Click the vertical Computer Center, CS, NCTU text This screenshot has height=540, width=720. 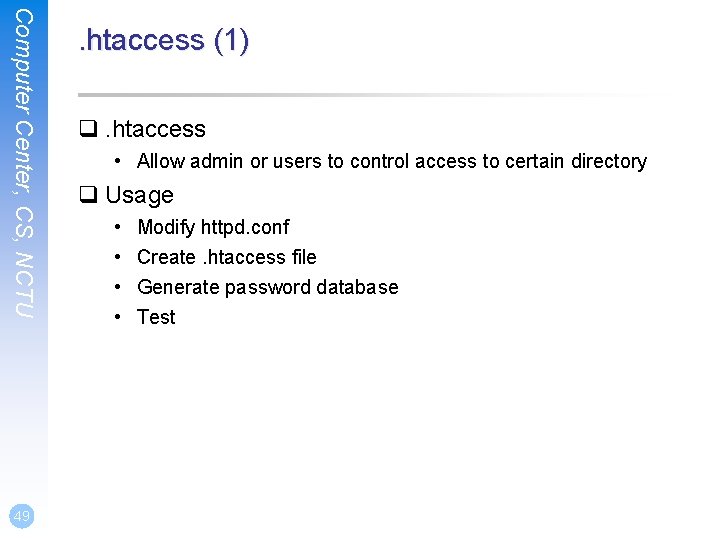[24, 163]
